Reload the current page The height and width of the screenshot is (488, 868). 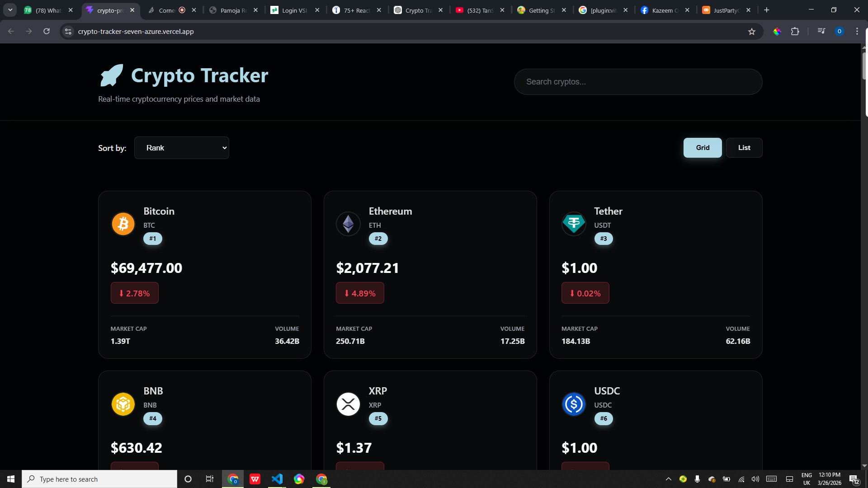click(x=47, y=32)
